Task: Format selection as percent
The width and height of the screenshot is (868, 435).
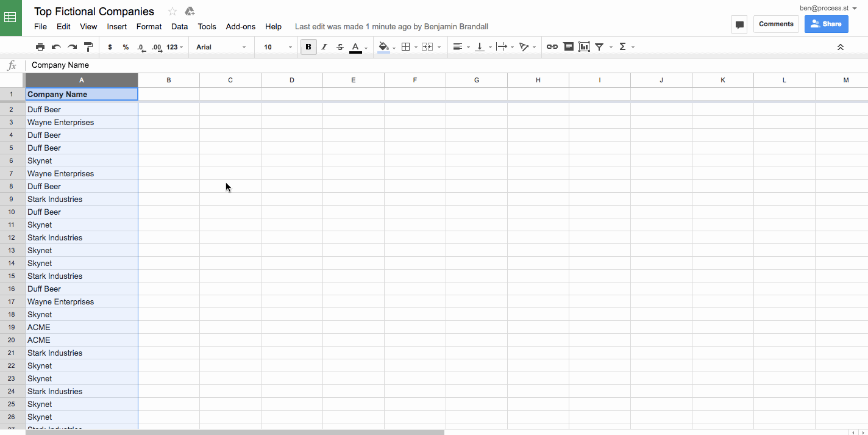Action: pos(126,47)
